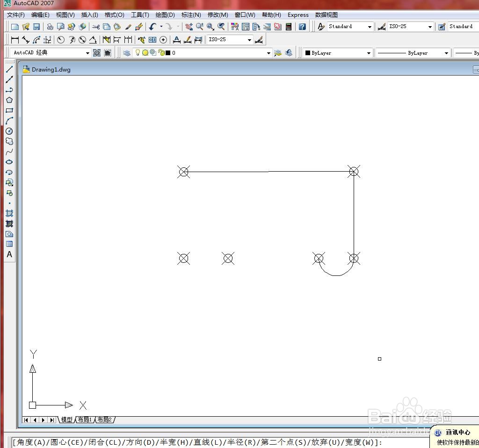The image size is (479, 448).
Task: Select the Ellipse Arc tool
Action: pos(9,172)
